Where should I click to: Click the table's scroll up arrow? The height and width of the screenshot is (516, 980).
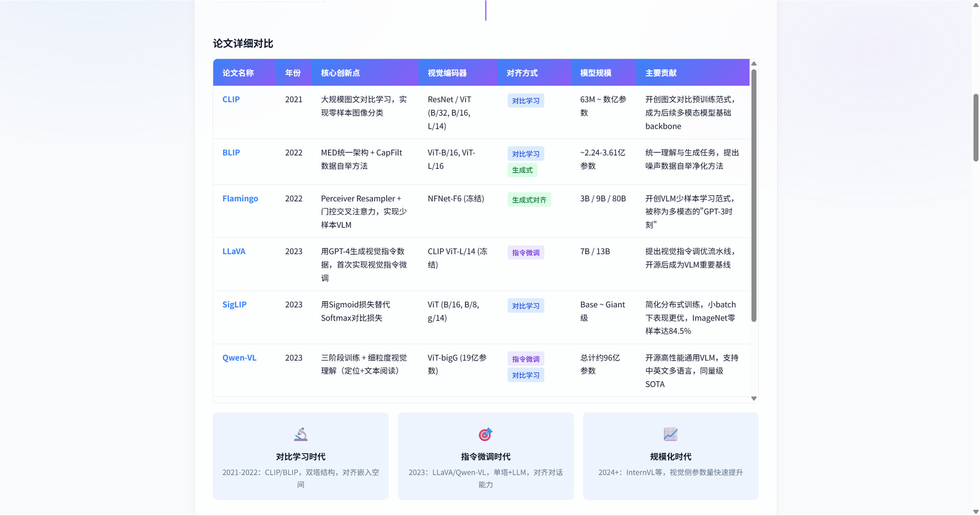(x=754, y=64)
